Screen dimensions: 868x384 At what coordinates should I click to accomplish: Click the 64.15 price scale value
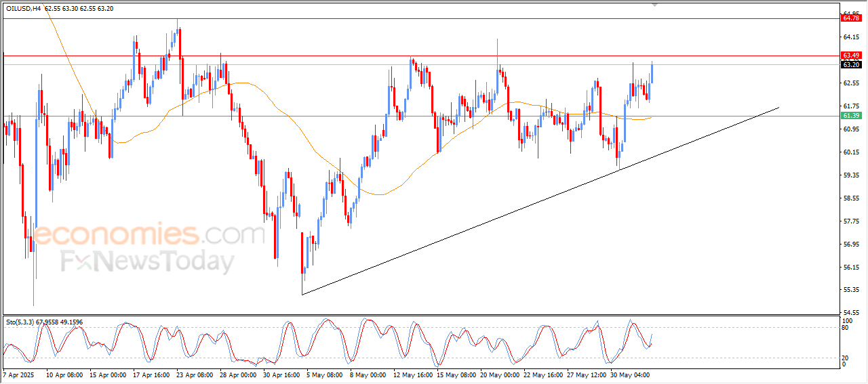coord(851,37)
